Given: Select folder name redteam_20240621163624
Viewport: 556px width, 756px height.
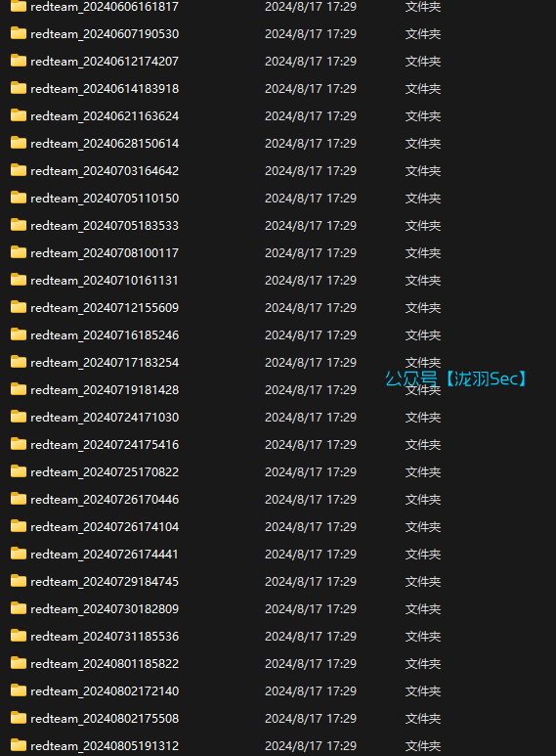Looking at the screenshot, I should click(105, 116).
